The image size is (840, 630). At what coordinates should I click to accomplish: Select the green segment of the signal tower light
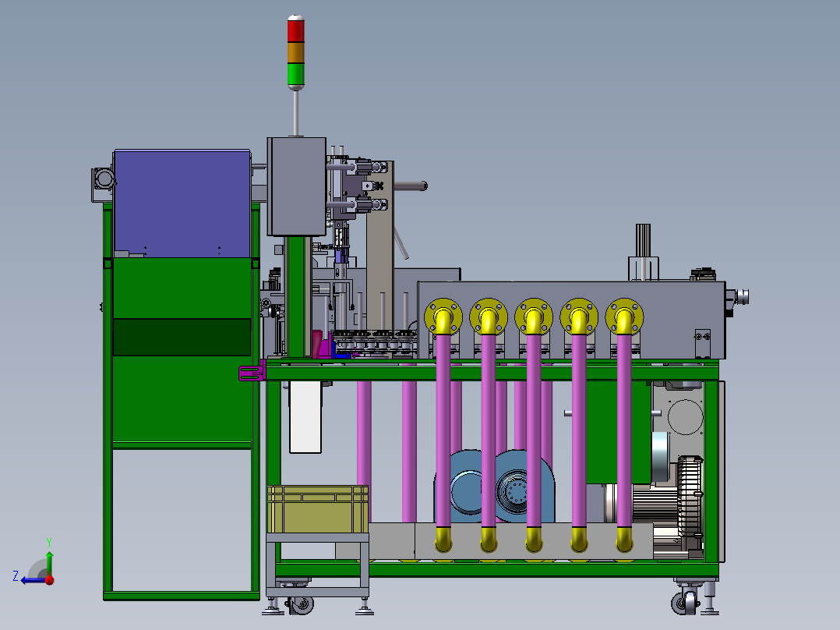[296, 73]
